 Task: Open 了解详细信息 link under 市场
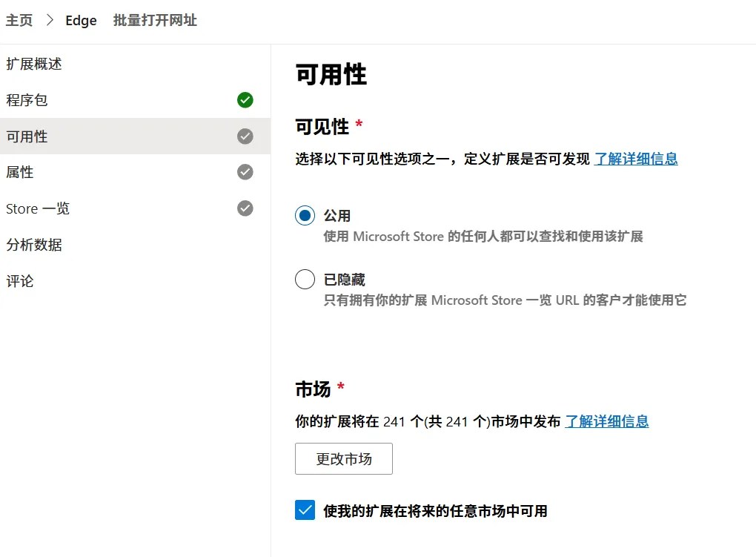pos(607,421)
